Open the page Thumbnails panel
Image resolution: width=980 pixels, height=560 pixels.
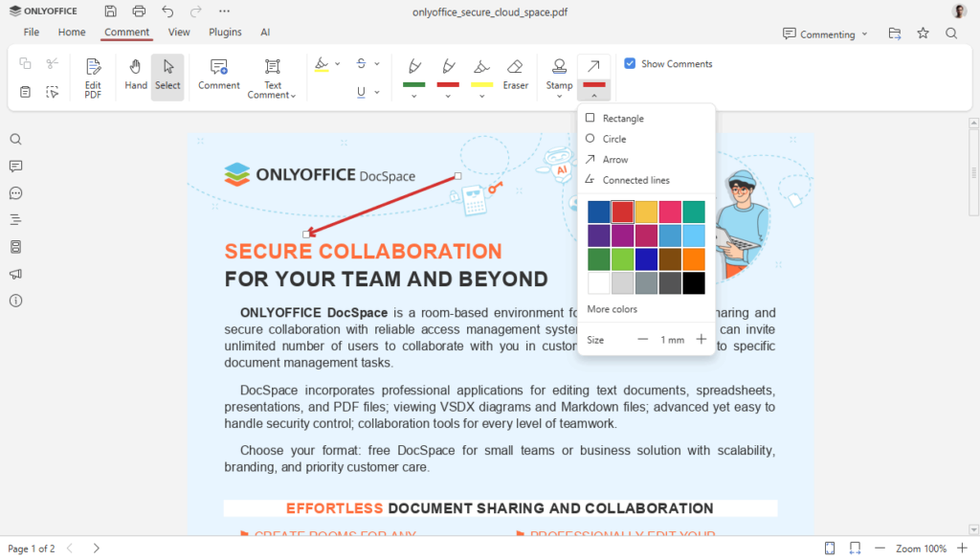pyautogui.click(x=15, y=247)
